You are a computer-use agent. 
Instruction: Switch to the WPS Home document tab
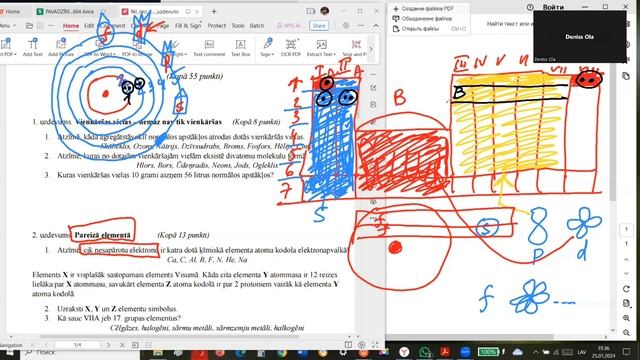coord(10,11)
